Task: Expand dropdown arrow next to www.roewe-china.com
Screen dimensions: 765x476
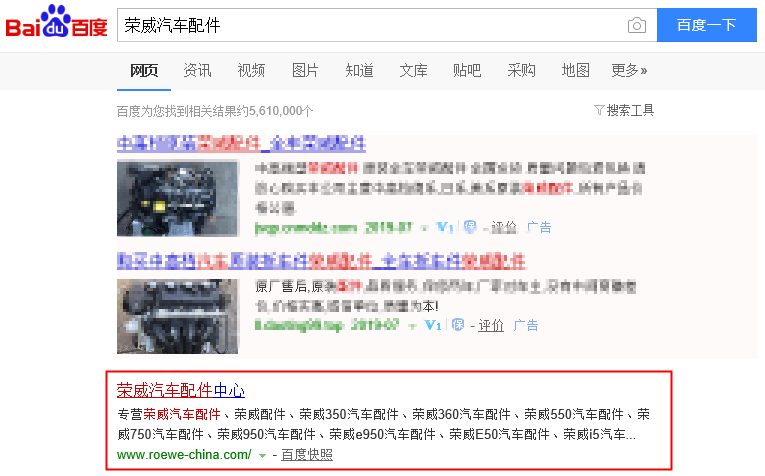Action: (263, 456)
